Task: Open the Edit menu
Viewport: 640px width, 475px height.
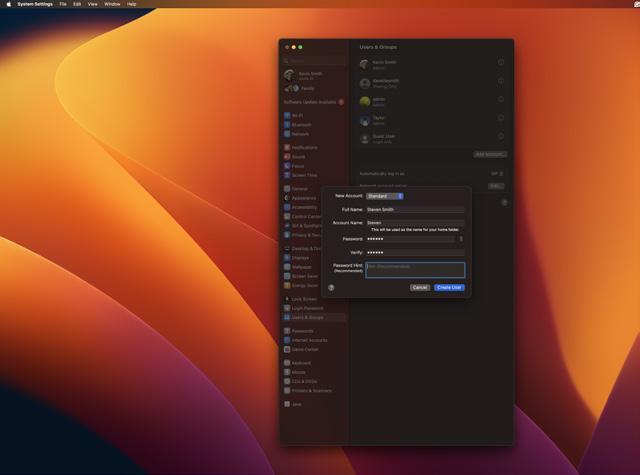Action: [x=77, y=4]
